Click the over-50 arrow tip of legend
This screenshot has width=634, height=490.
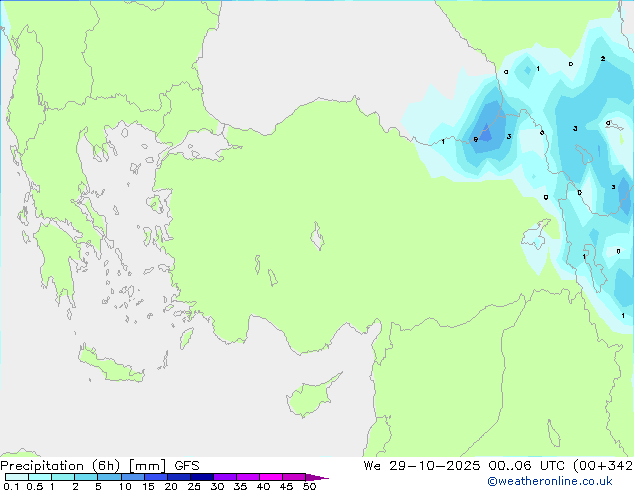(x=317, y=477)
